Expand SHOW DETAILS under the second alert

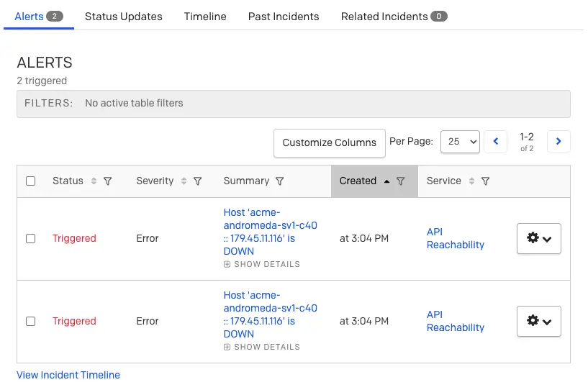(x=262, y=347)
